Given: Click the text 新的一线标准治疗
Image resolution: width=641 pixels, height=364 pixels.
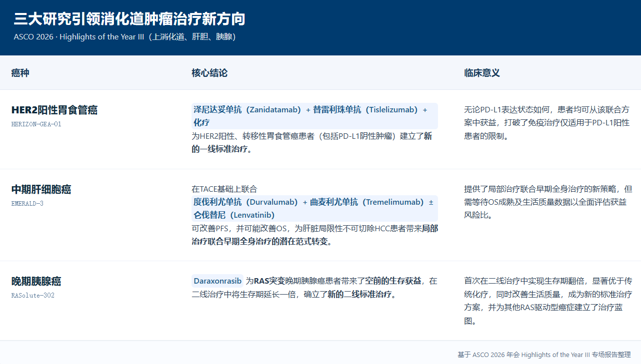Looking at the screenshot, I should [312, 143].
